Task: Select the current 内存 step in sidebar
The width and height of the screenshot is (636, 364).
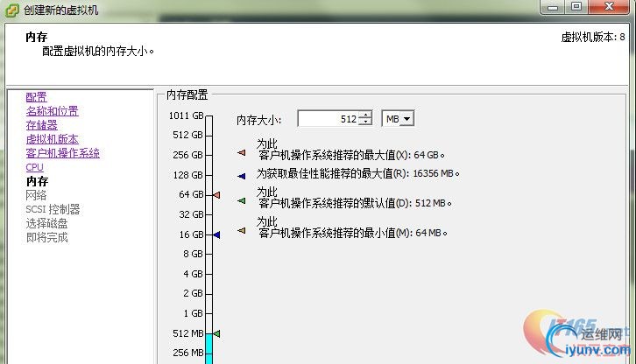Action: [37, 181]
